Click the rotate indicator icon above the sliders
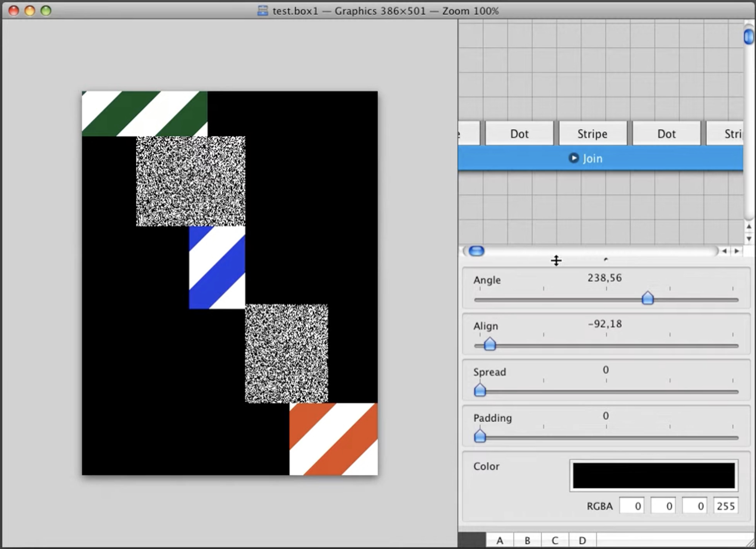The width and height of the screenshot is (756, 549). click(606, 260)
